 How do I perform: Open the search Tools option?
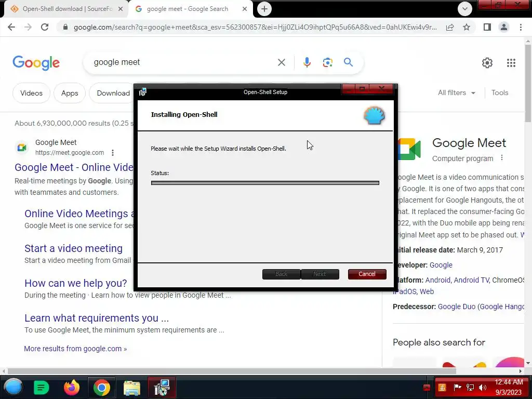500,92
